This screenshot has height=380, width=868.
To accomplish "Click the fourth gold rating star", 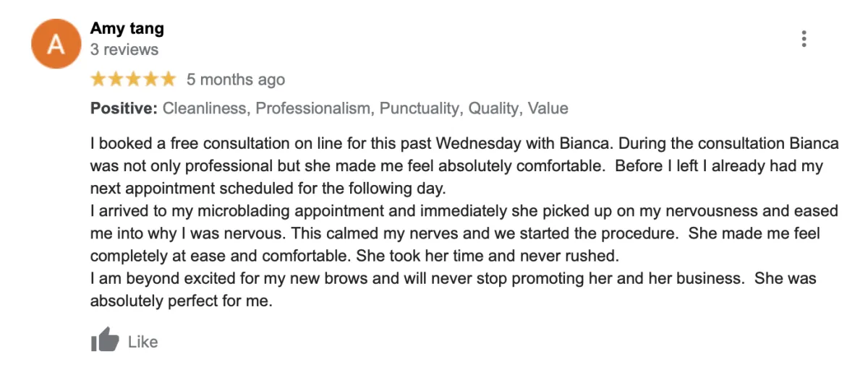I will point(150,79).
